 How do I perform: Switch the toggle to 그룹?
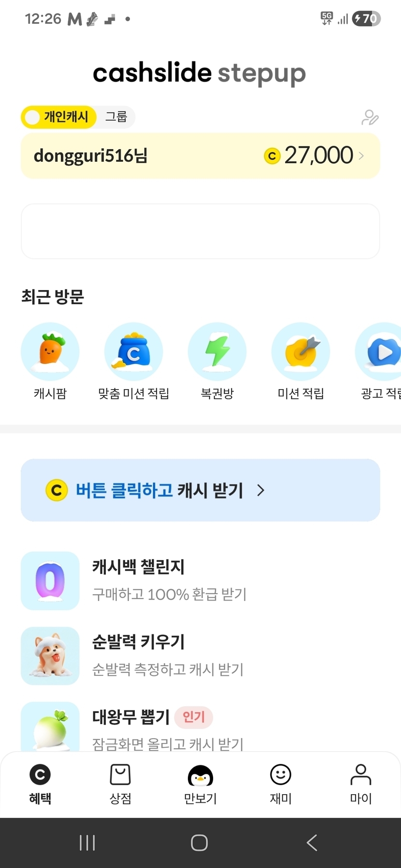116,117
